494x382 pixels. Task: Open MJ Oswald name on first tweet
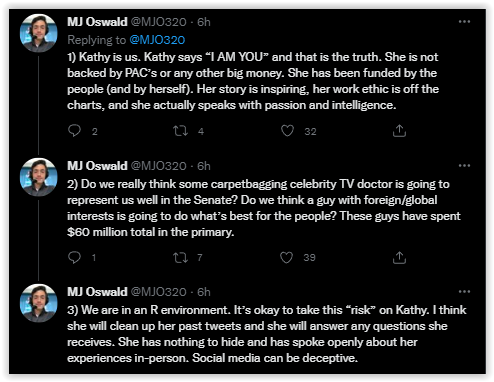(x=97, y=22)
